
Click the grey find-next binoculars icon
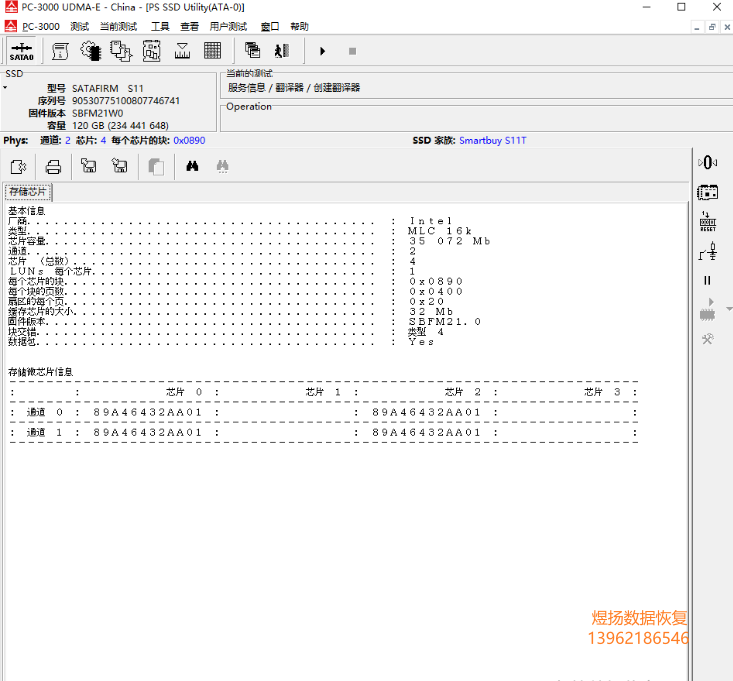tap(223, 166)
